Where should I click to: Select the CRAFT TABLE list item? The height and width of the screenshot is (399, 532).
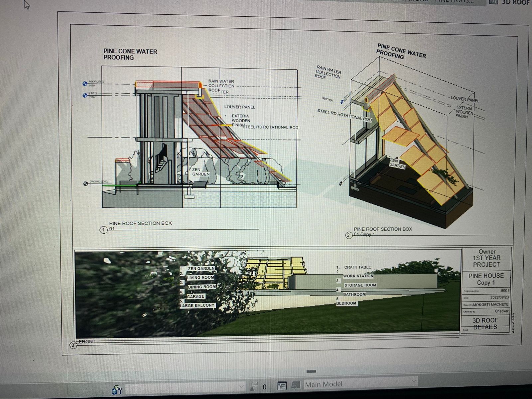[x=357, y=267]
